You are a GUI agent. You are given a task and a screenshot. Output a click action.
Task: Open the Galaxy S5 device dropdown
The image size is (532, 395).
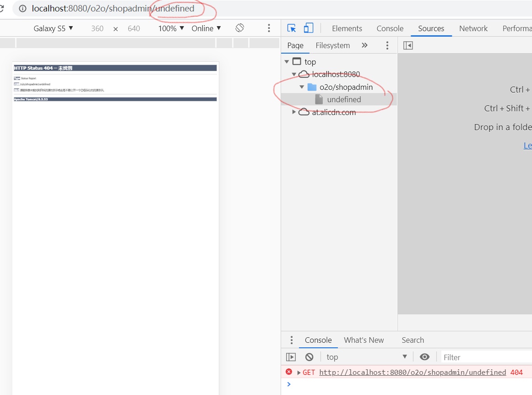click(53, 28)
